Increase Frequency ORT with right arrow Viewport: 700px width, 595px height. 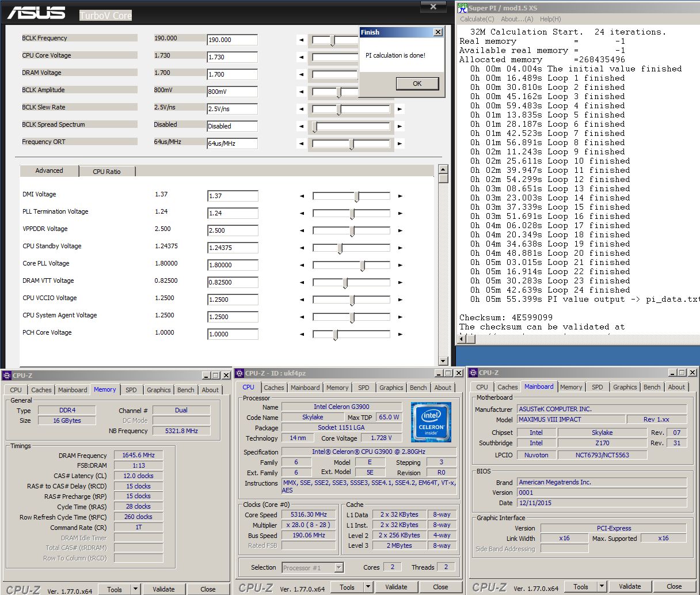click(400, 143)
